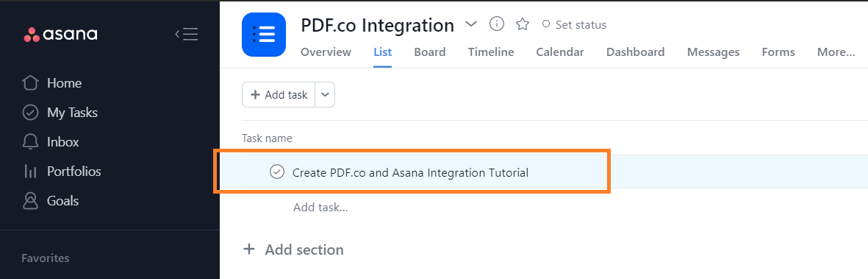Select the List tab
Viewport: 868px width, 279px height.
tap(382, 52)
